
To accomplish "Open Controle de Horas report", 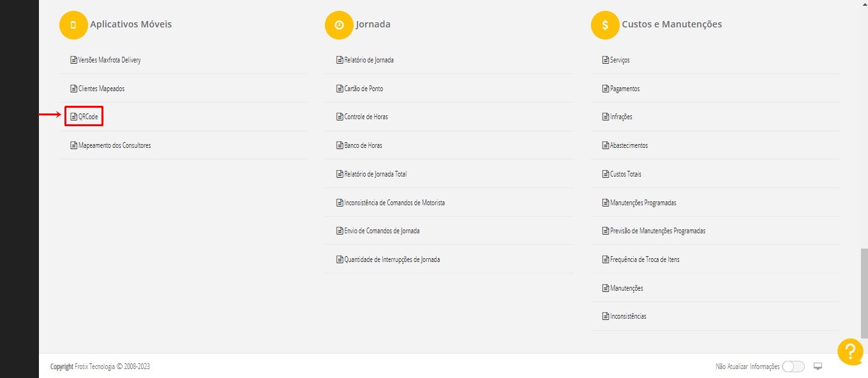I will [366, 117].
